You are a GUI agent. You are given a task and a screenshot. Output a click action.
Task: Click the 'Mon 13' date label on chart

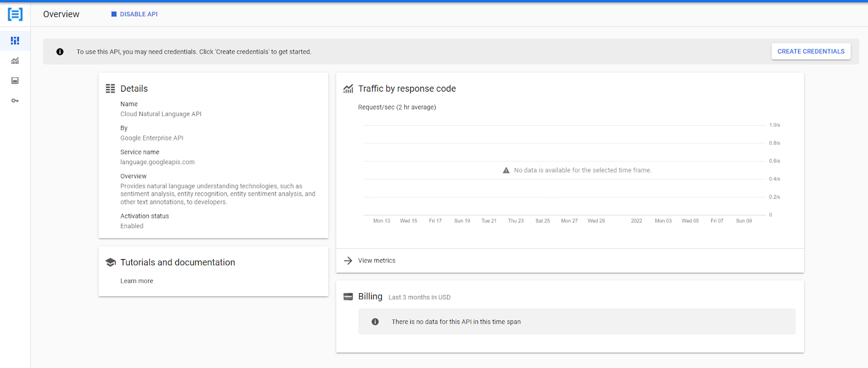tap(381, 221)
